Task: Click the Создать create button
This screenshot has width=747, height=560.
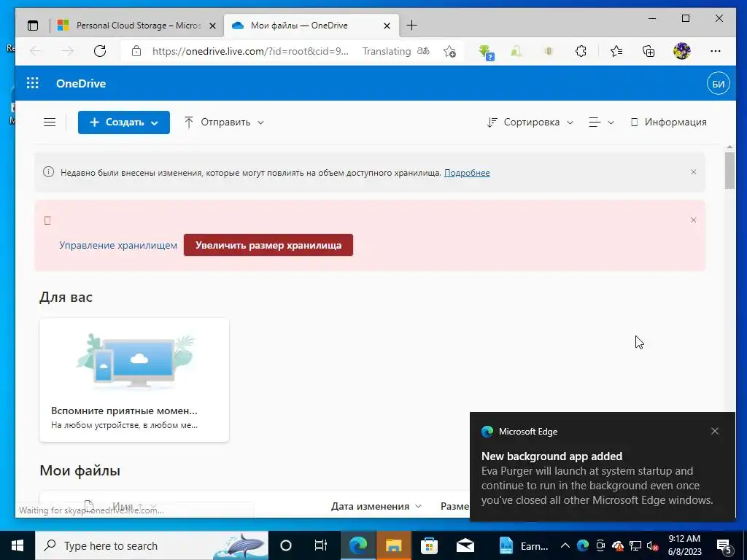Action: pyautogui.click(x=124, y=122)
